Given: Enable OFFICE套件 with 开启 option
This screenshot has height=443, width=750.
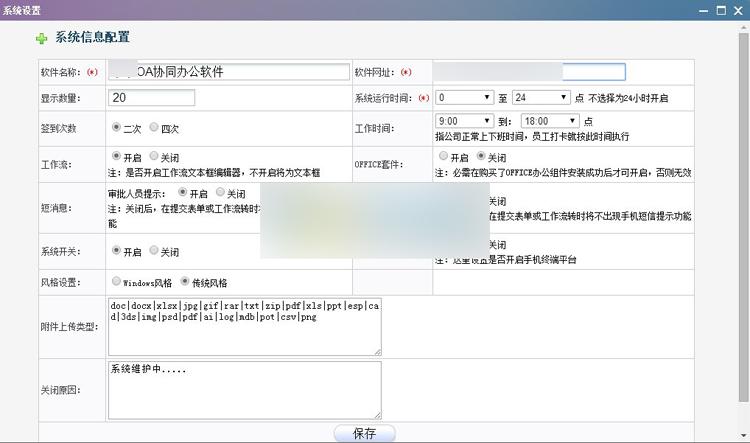Looking at the screenshot, I should click(443, 157).
